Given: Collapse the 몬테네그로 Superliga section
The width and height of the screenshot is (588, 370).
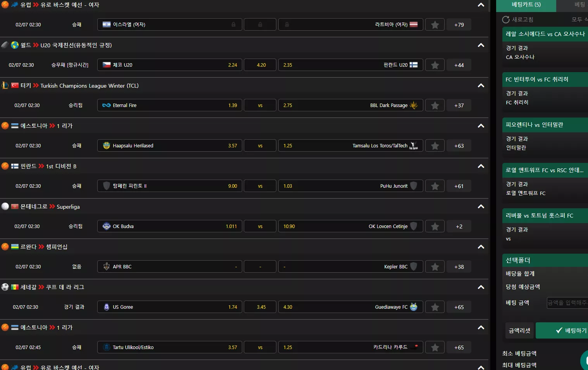Looking at the screenshot, I should point(481,207).
